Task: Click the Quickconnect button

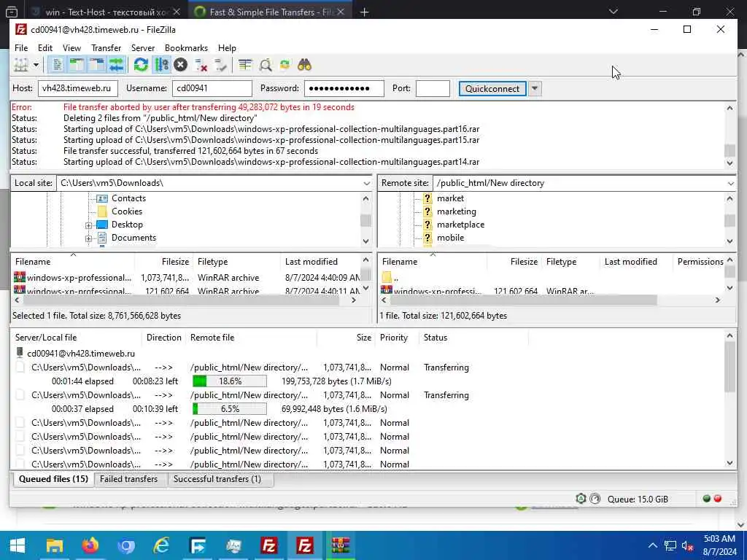Action: tap(492, 88)
